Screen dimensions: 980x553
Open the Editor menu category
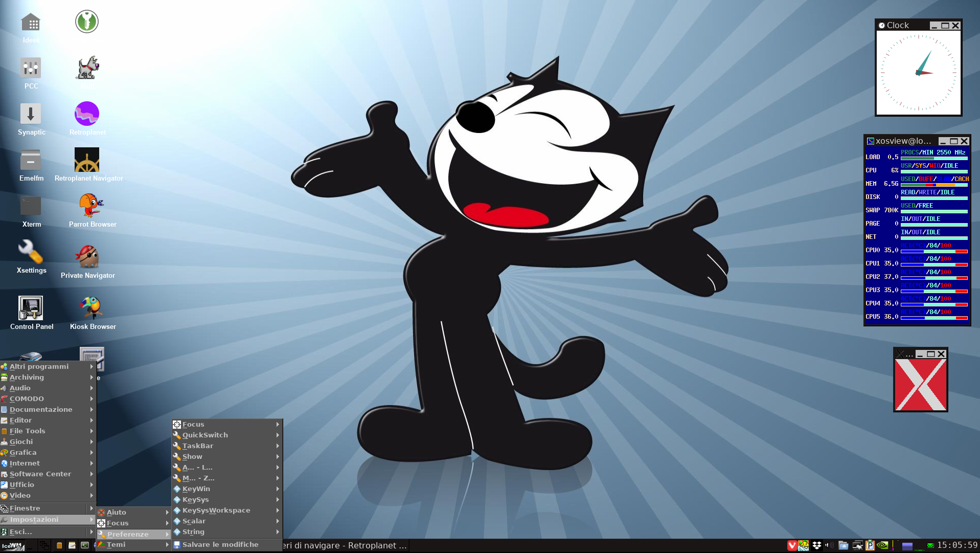(48, 420)
